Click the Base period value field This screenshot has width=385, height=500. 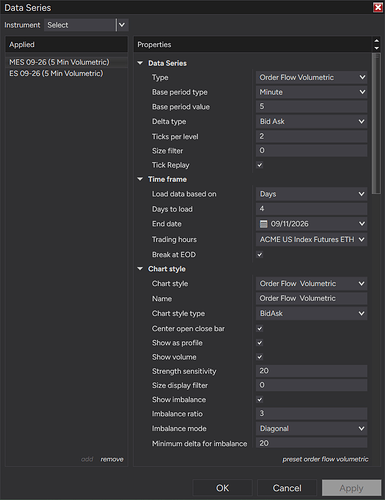(x=311, y=107)
